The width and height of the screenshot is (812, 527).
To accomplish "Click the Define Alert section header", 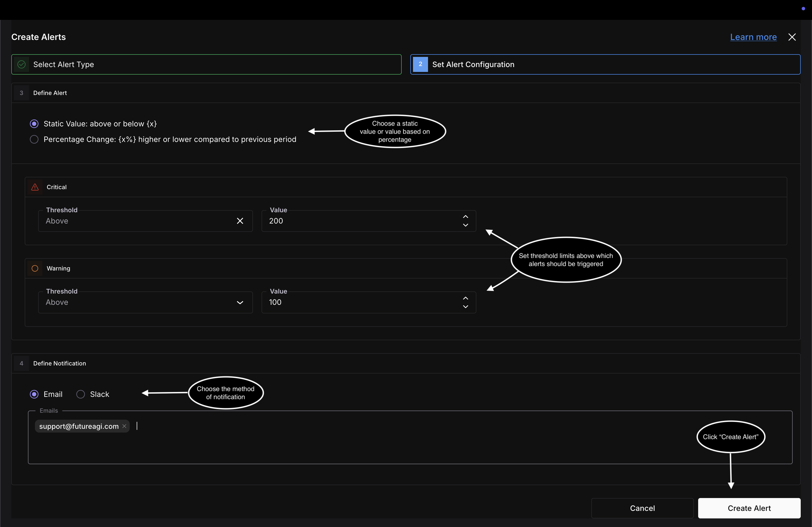I will (x=406, y=93).
